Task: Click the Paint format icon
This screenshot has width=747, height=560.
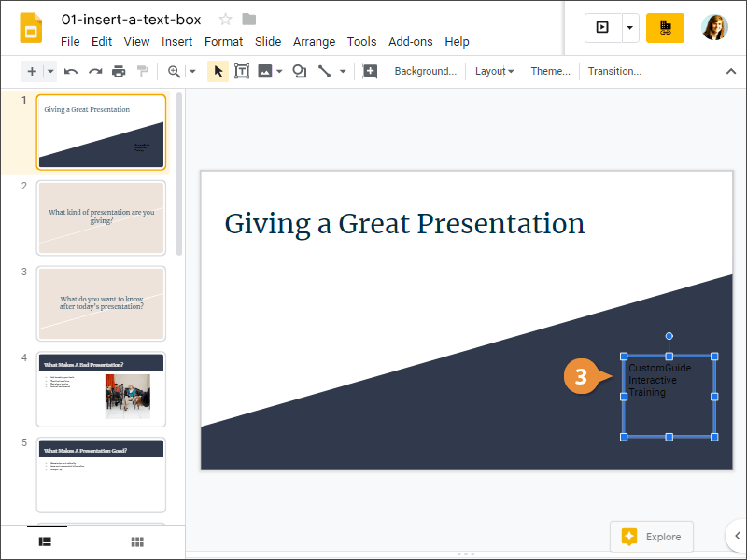Action: point(142,71)
